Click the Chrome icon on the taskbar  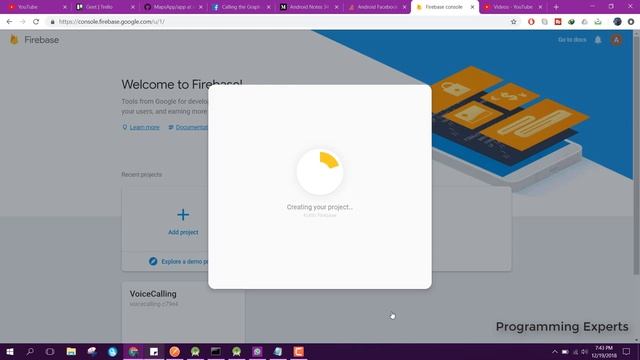133,351
